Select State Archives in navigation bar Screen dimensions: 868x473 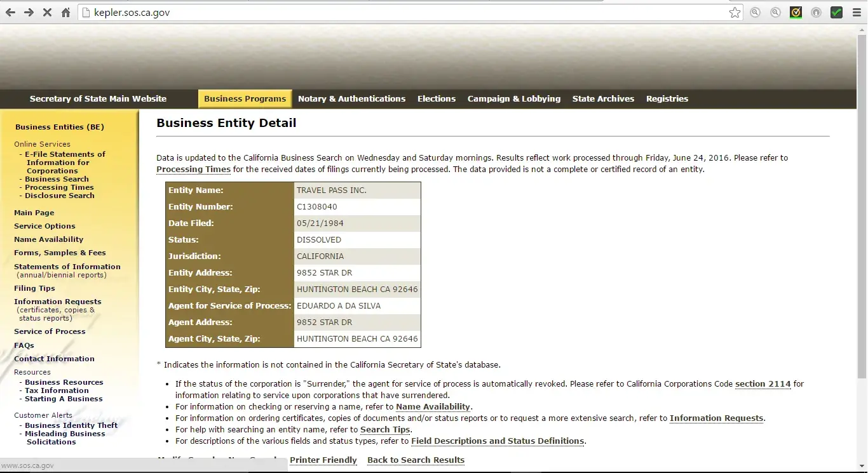603,99
